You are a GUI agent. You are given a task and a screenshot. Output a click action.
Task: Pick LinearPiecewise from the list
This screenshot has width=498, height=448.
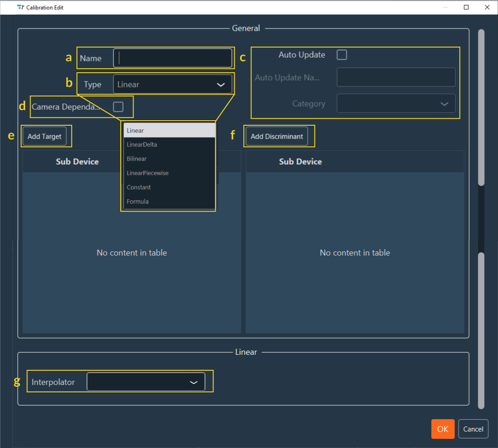click(169, 173)
